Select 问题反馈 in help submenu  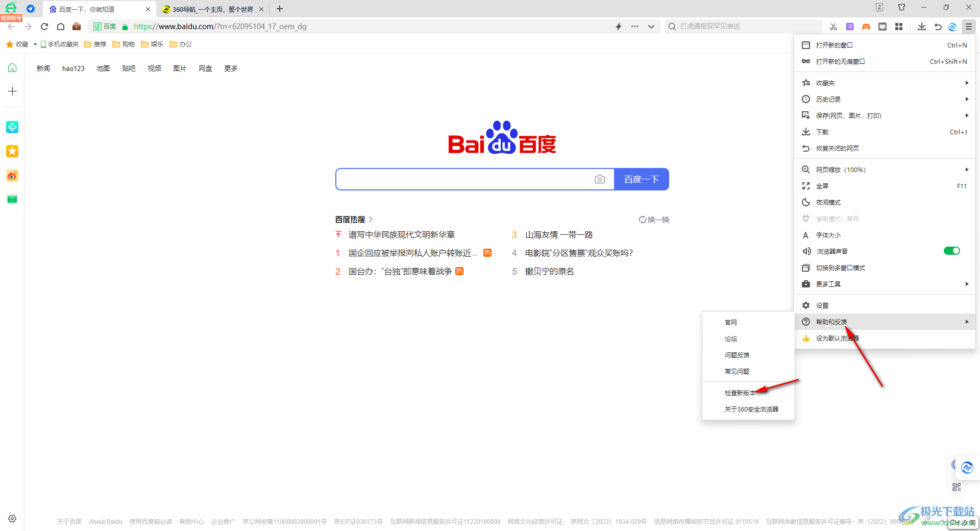point(748,355)
